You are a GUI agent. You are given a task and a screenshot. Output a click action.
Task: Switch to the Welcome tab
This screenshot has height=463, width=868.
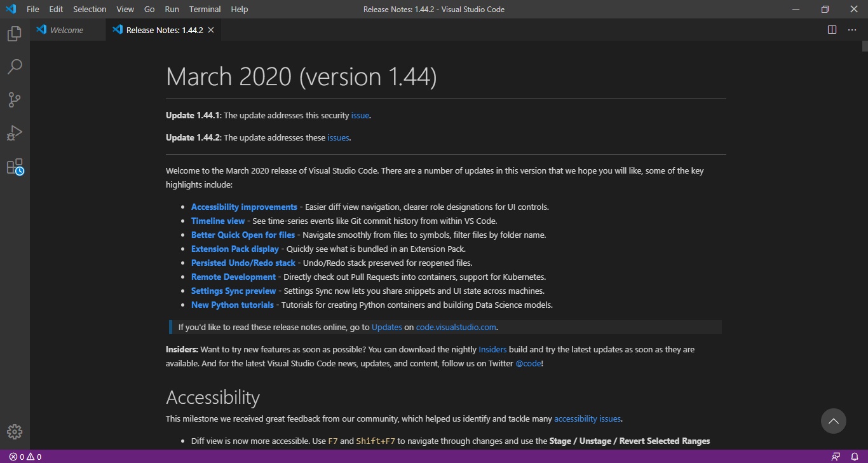(x=68, y=30)
